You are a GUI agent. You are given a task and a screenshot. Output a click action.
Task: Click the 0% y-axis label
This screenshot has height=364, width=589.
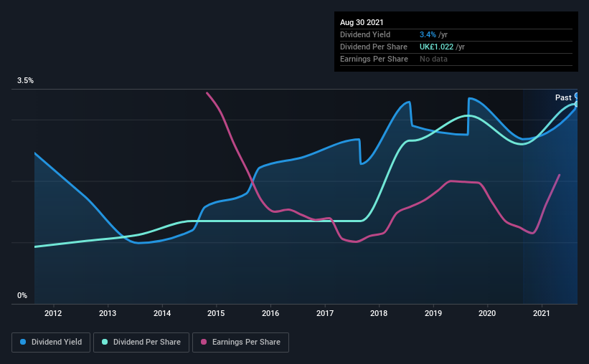[x=22, y=296]
